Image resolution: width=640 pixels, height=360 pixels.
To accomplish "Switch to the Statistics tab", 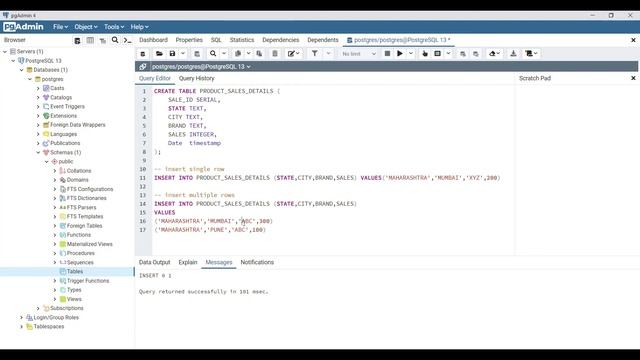I will [x=242, y=40].
